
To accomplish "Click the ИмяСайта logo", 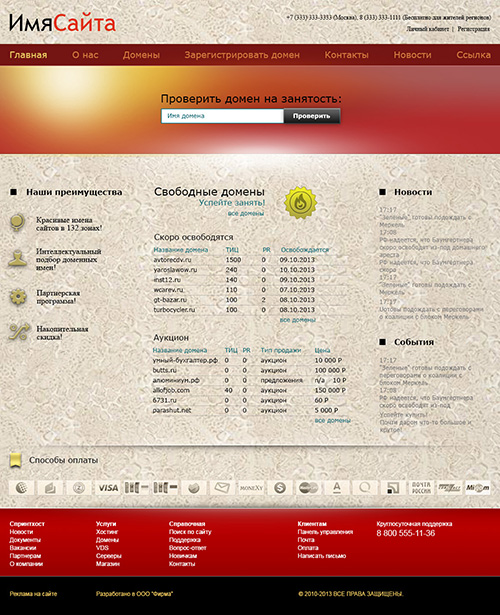I will pyautogui.click(x=62, y=23).
